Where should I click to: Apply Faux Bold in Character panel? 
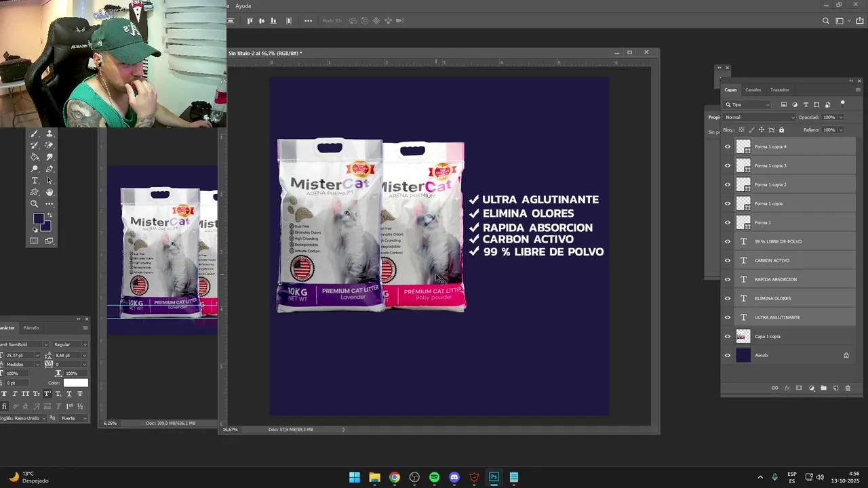click(4, 394)
